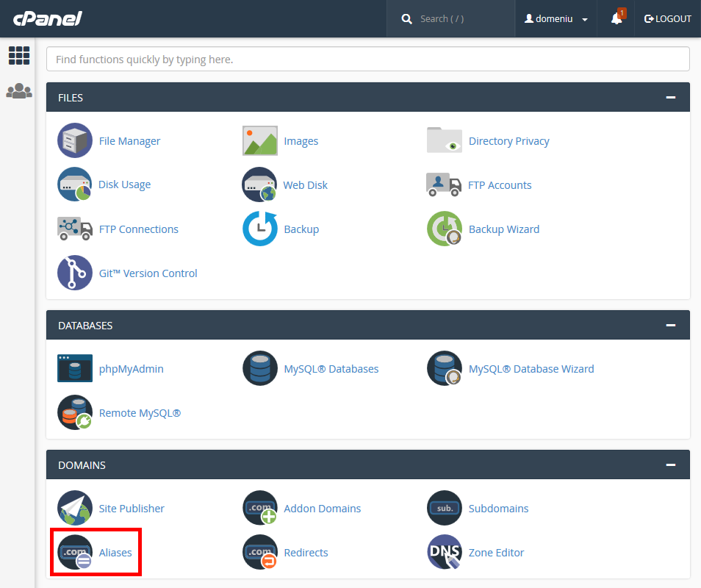Open the Aliases link
701x588 pixels.
click(x=115, y=553)
